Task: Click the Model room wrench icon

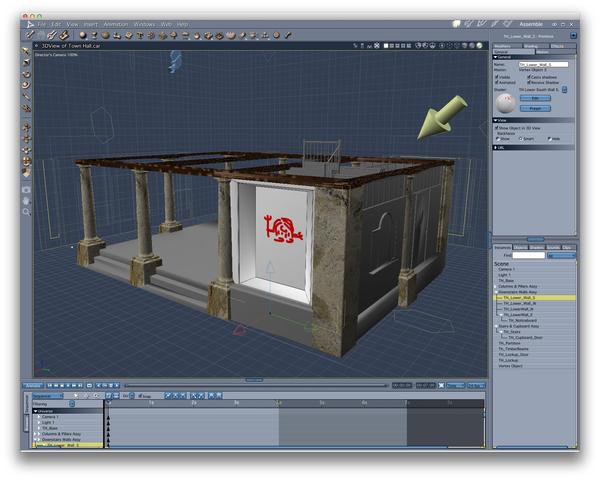Action: click(469, 24)
